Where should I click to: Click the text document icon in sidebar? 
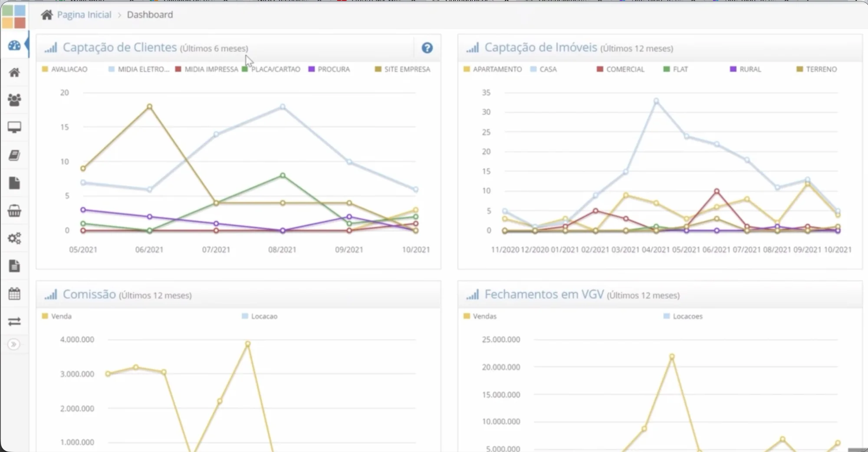pos(14,266)
